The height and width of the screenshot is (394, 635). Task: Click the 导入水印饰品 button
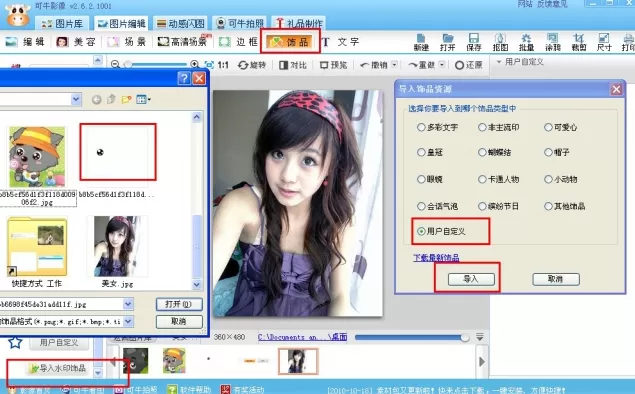click(58, 368)
